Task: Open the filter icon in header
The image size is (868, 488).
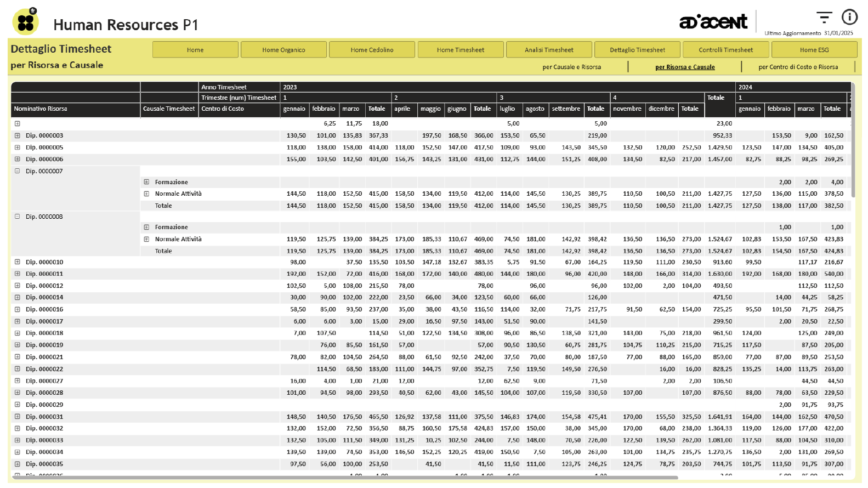Action: coord(824,18)
